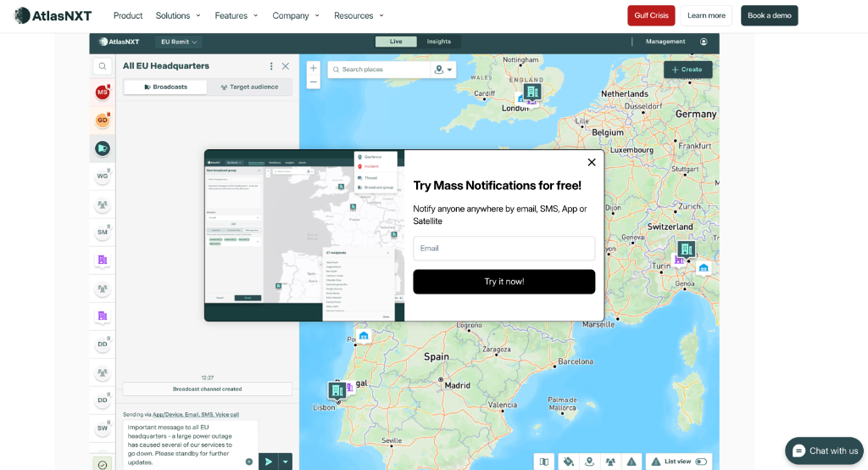The image size is (868, 470).
Task: Switch to the Insights tab
Action: tap(439, 42)
